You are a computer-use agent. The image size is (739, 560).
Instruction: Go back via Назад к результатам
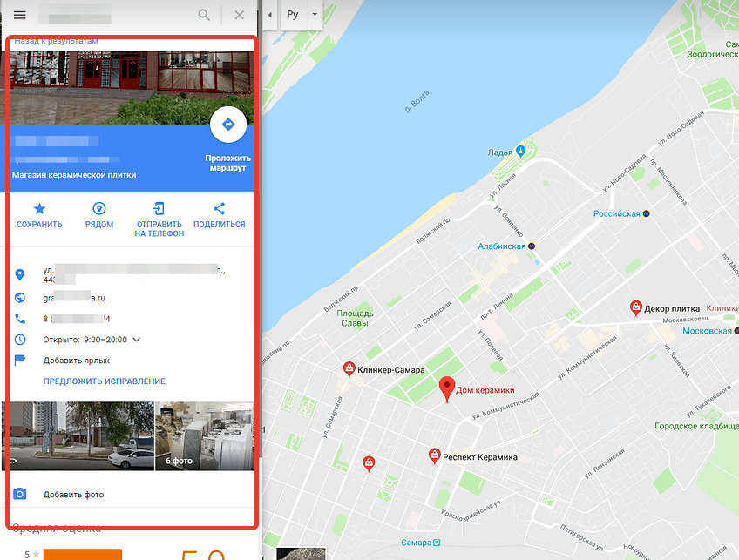56,41
